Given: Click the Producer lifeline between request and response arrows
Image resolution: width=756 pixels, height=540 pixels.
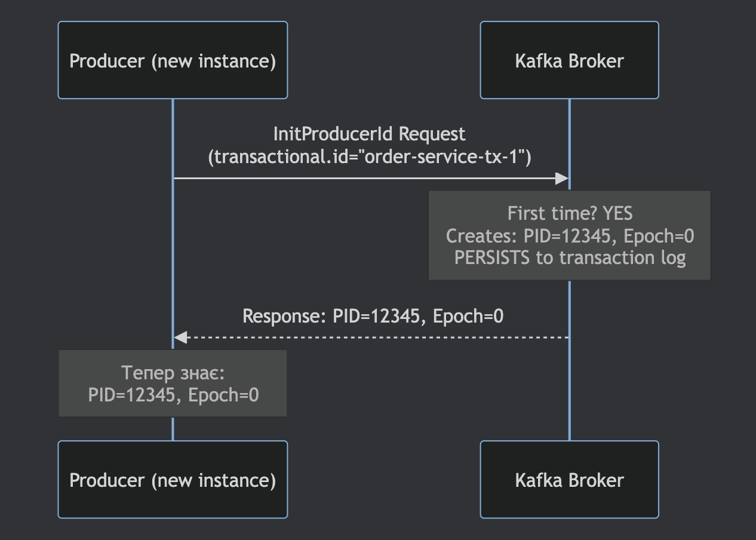Looking at the screenshot, I should pyautogui.click(x=173, y=257).
